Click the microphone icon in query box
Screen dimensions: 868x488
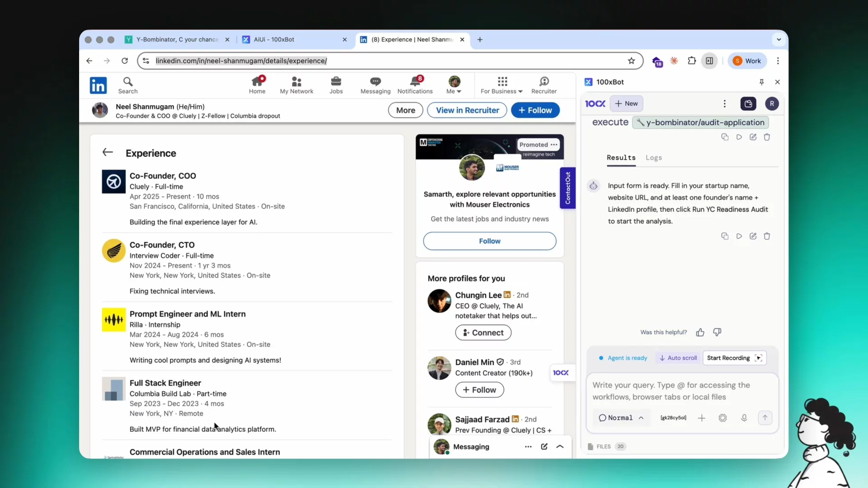point(744,418)
